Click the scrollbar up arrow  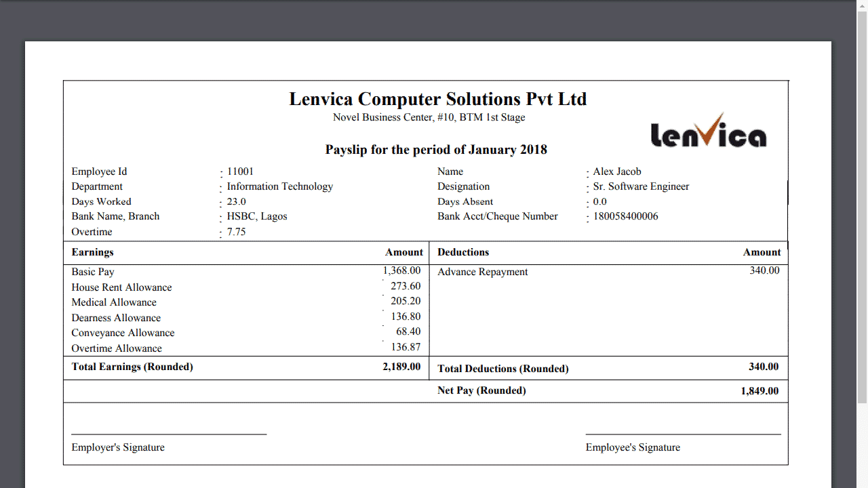tap(862, 5)
